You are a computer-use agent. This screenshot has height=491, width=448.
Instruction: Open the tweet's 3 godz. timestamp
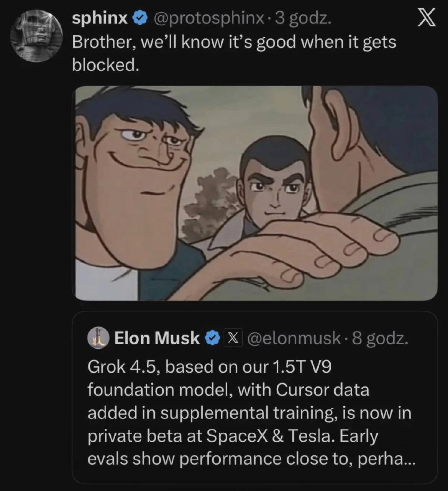pyautogui.click(x=303, y=18)
